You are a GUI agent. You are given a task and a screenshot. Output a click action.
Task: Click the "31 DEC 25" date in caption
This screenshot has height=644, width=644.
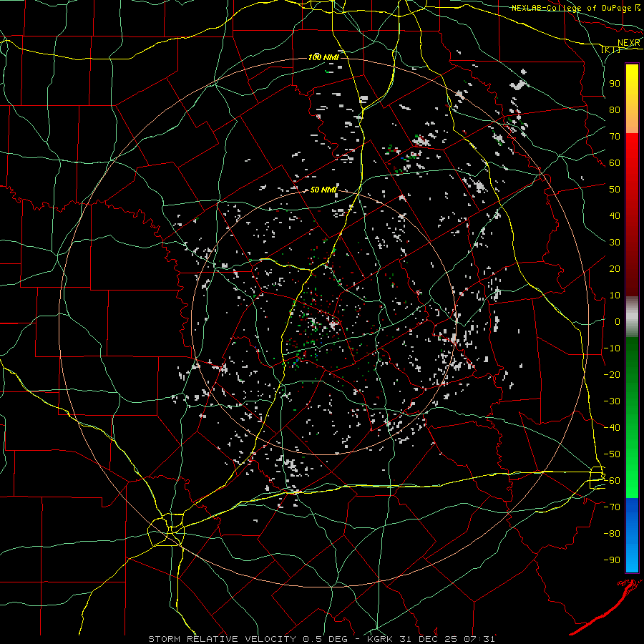point(429,639)
